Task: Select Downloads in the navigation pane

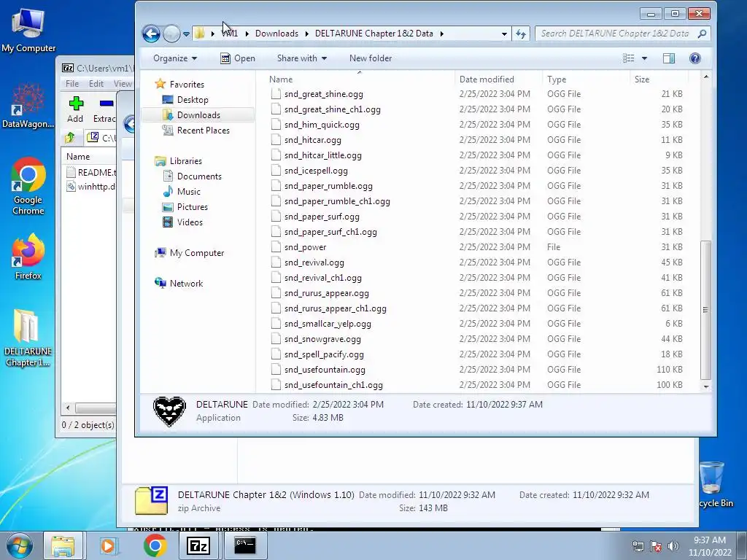Action: (x=198, y=114)
